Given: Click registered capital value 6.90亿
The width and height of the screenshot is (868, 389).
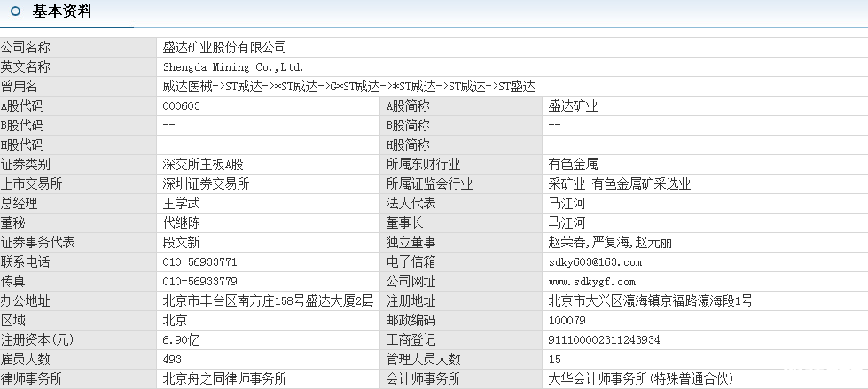Looking at the screenshot, I should pyautogui.click(x=182, y=339).
